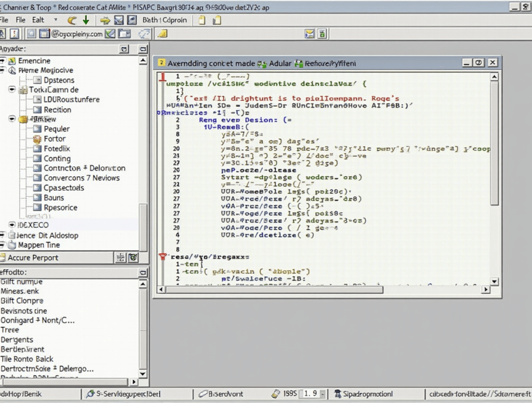The image size is (532, 403).
Task: Open the ISS version dropdown in status bar
Action: pyautogui.click(x=323, y=394)
